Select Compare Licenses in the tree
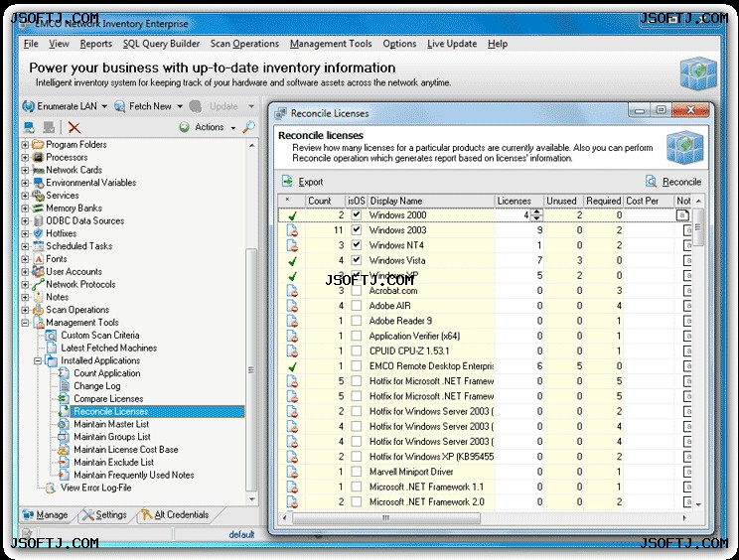Image resolution: width=739 pixels, height=560 pixels. point(108,399)
